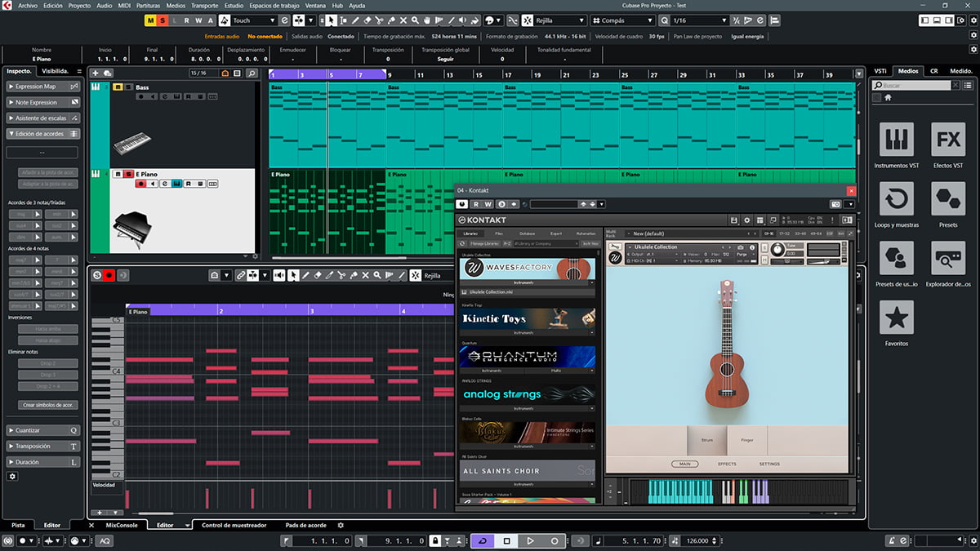Add a new track with the plus icon
The image size is (980, 551).
(96, 73)
